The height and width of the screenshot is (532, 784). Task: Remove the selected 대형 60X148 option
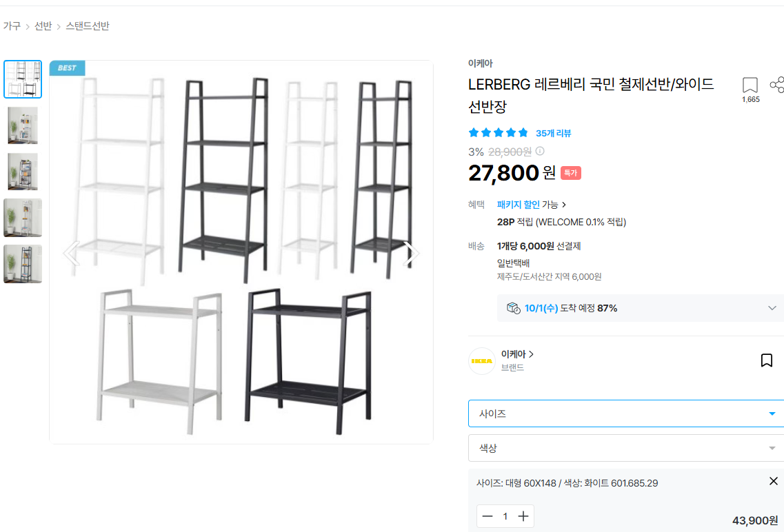tap(773, 481)
